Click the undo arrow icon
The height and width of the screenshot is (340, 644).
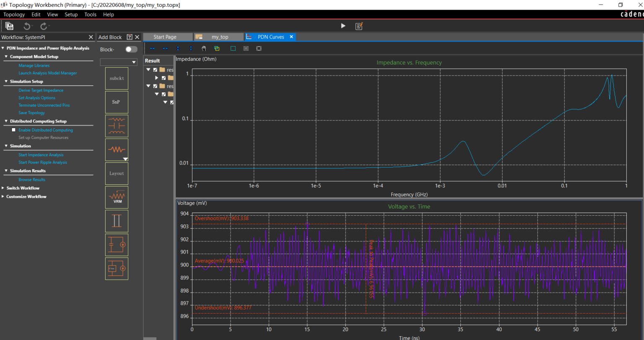[27, 26]
